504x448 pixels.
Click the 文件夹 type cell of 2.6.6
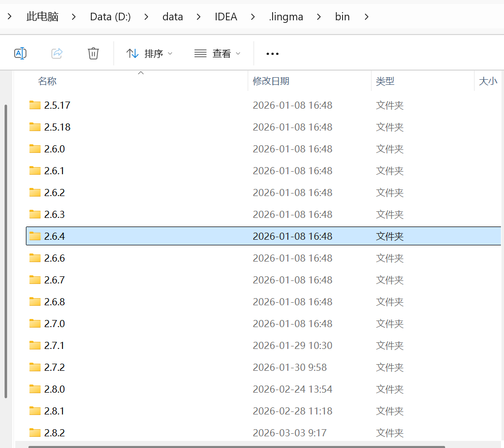click(x=390, y=258)
